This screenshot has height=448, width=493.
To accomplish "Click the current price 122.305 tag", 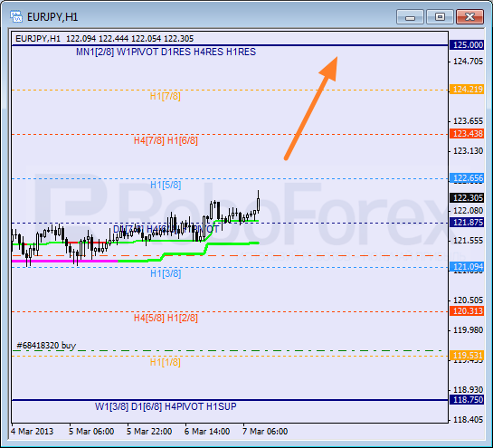I will [x=468, y=198].
